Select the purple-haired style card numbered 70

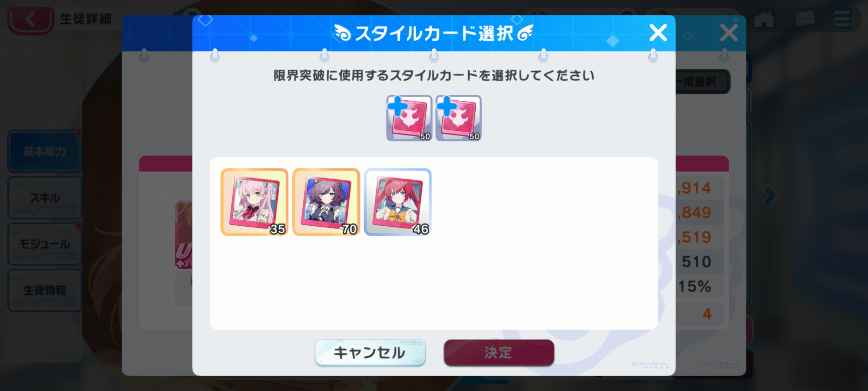pos(326,202)
